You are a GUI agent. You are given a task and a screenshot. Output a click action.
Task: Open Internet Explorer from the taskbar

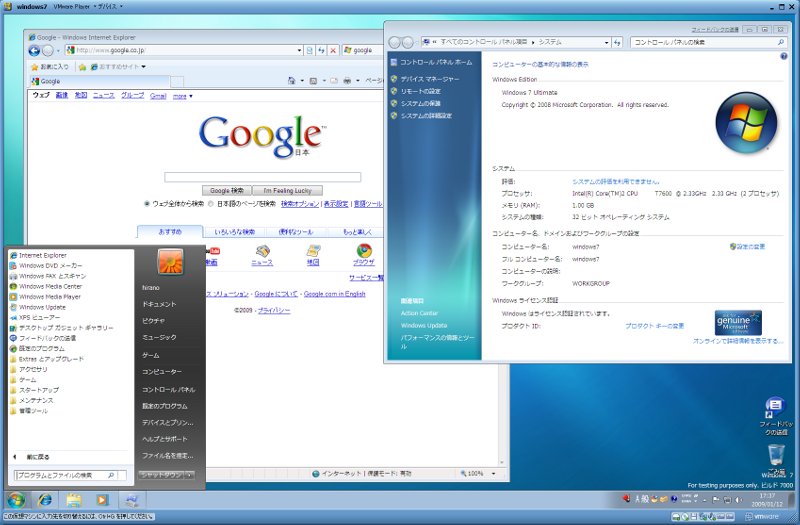click(45, 501)
